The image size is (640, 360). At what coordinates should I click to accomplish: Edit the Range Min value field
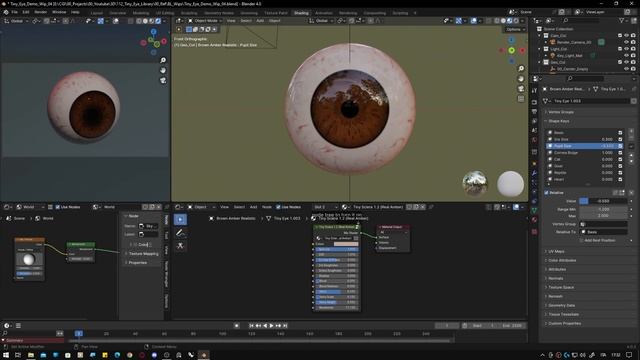click(603, 209)
